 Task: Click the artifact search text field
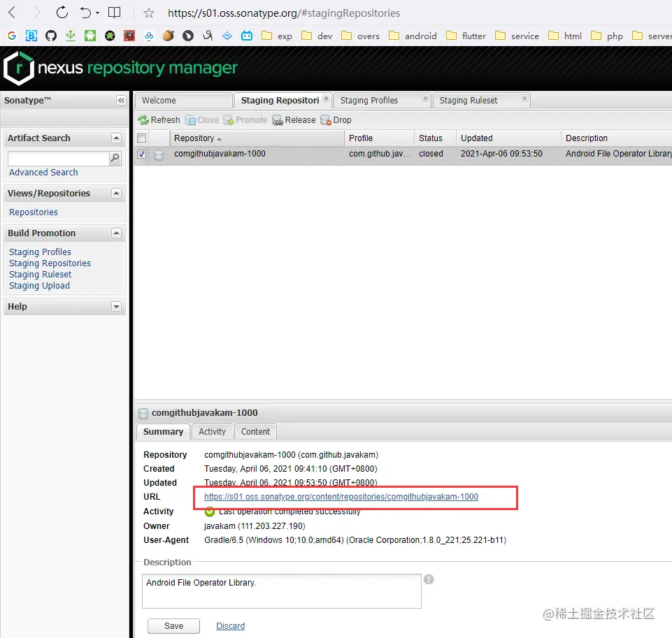coord(59,158)
